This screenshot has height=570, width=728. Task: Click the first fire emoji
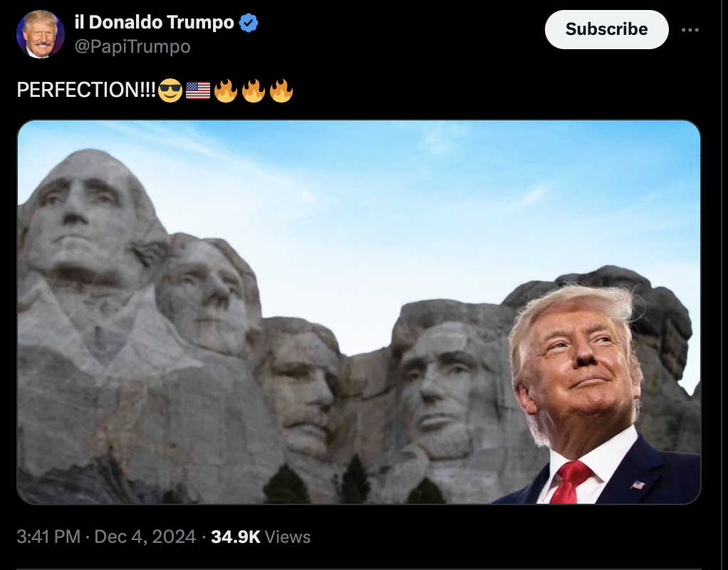226,90
